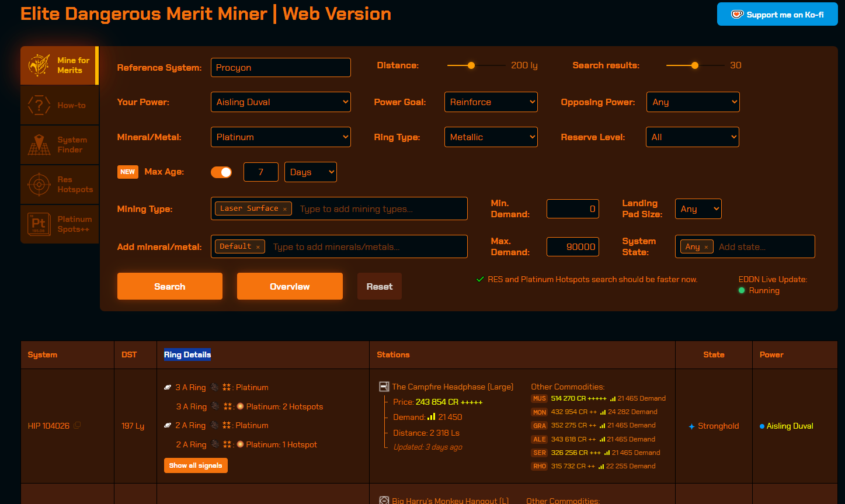Click the System State Add state field

(763, 247)
